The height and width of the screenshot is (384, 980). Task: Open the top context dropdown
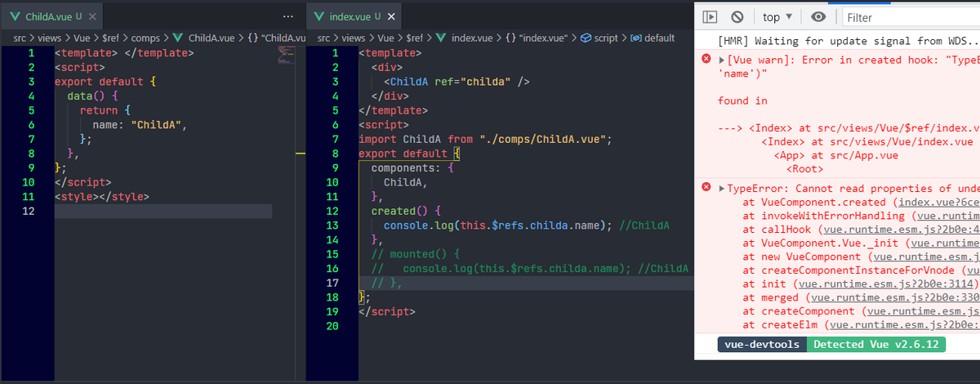pyautogui.click(x=777, y=16)
